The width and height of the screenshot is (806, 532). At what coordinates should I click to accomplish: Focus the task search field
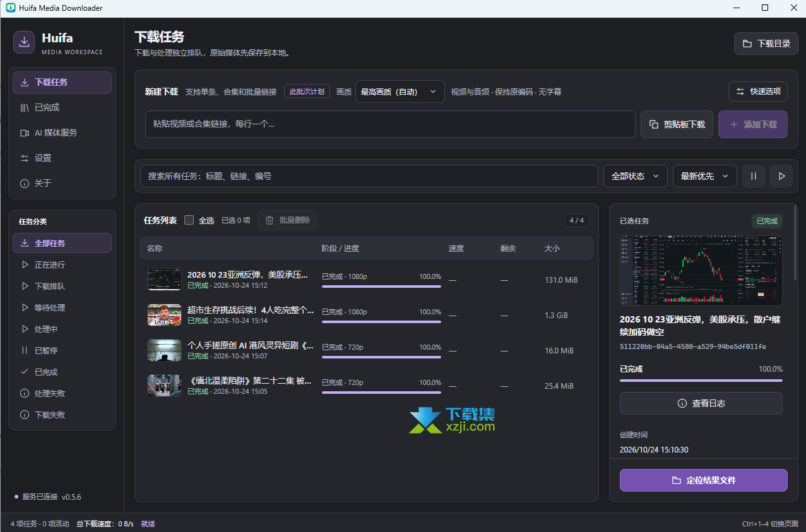(369, 176)
